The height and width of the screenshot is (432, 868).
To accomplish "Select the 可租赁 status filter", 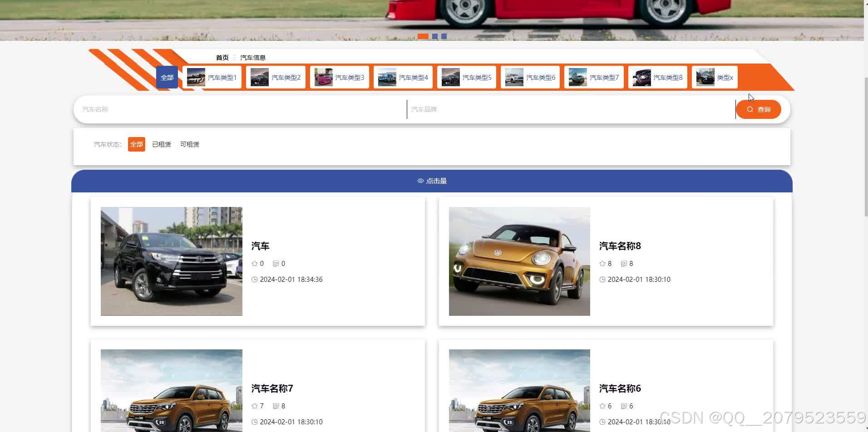I will (190, 144).
